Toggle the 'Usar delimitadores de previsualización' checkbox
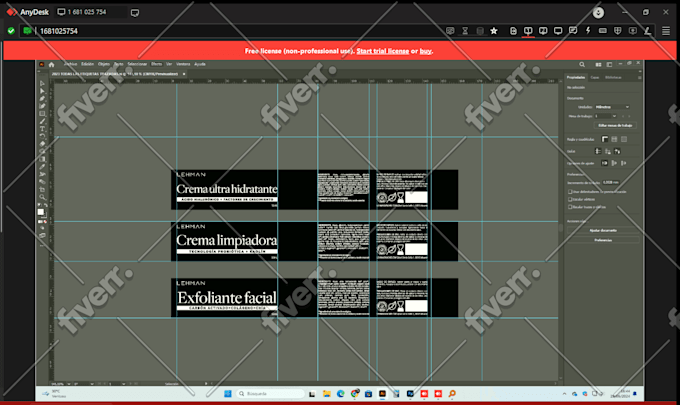This screenshot has width=680, height=405. click(x=570, y=192)
